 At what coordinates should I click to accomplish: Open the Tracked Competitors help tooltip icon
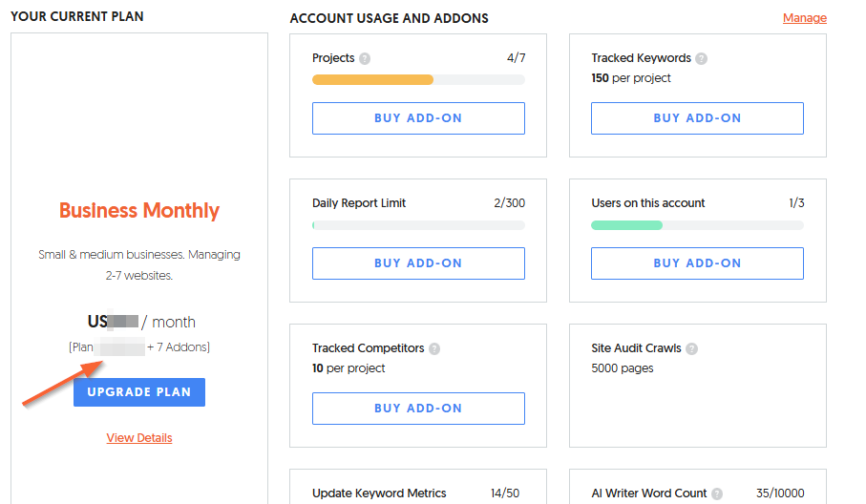pos(434,348)
